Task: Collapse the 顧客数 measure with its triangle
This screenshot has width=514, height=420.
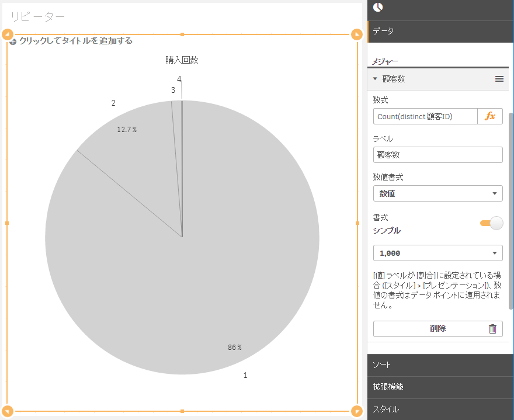Action: point(375,79)
